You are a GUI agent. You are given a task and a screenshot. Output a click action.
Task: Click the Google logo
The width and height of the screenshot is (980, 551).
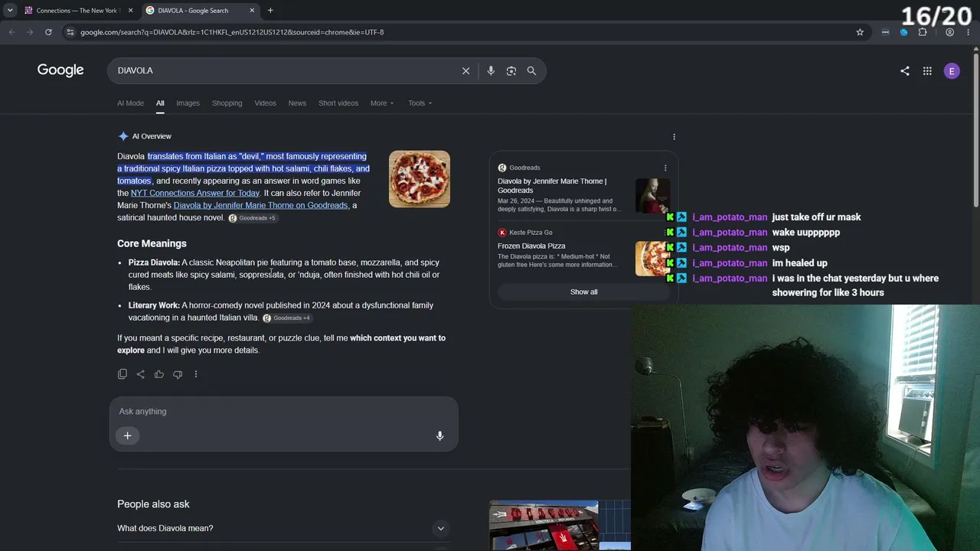click(60, 70)
